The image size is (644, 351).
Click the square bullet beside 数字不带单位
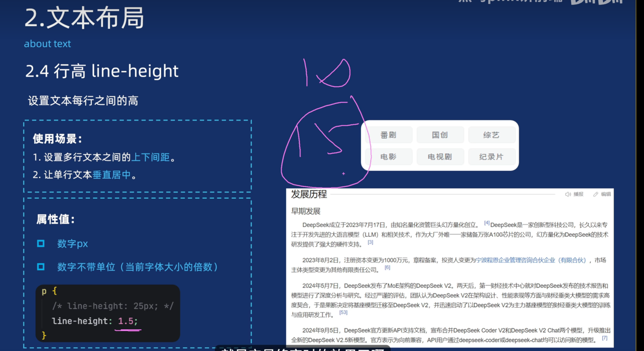41,267
